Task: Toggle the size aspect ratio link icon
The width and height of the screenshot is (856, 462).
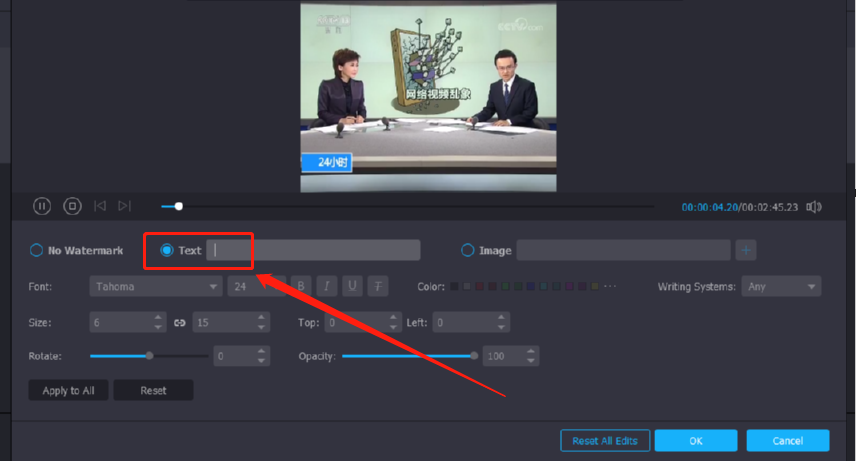Action: click(x=180, y=323)
